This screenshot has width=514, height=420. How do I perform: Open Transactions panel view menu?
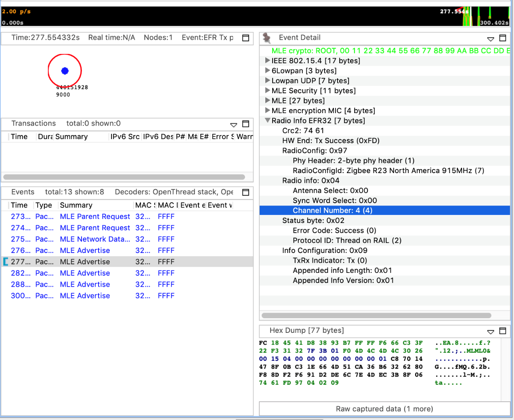pyautogui.click(x=234, y=125)
